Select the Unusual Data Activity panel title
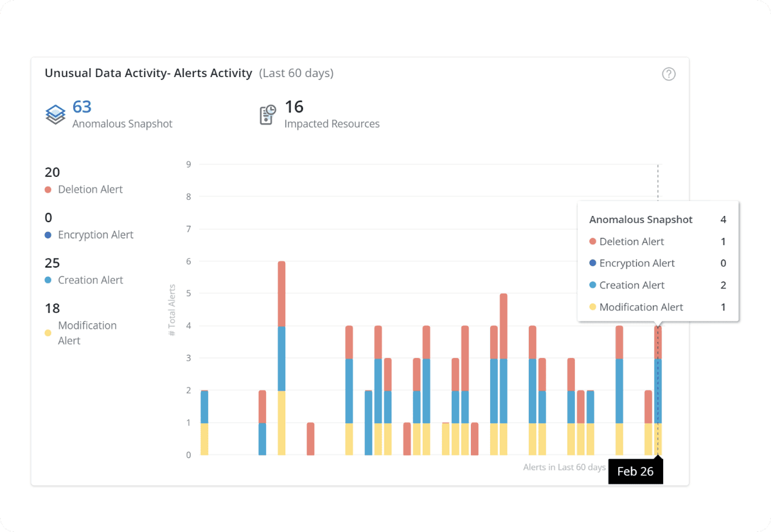 click(x=148, y=73)
